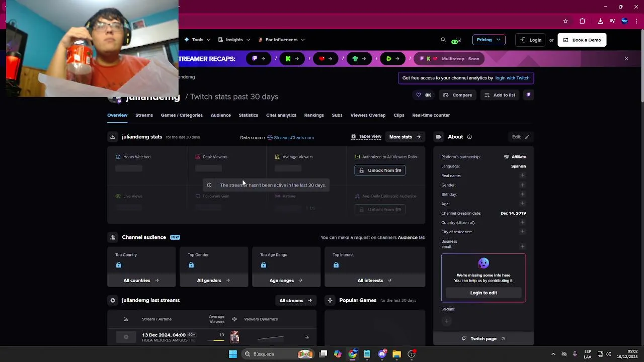Add Birthday with the plus icon
This screenshot has height=362, width=644.
pos(522,194)
